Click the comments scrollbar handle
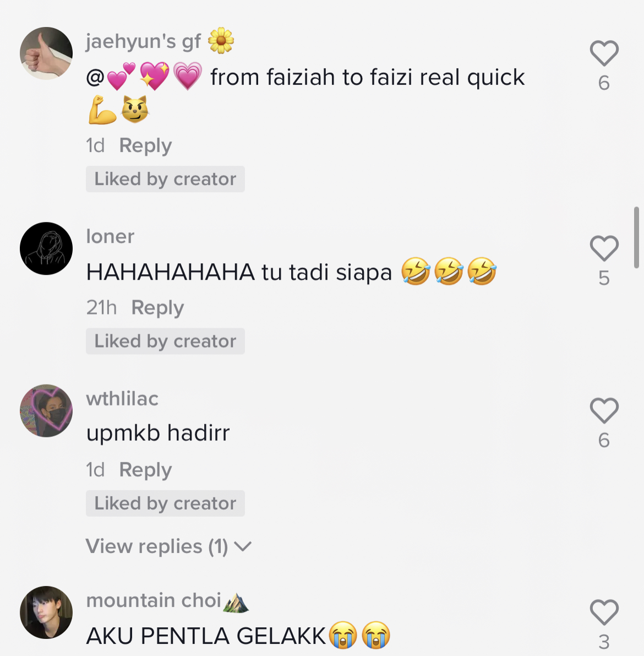The image size is (644, 656). pos(636,237)
